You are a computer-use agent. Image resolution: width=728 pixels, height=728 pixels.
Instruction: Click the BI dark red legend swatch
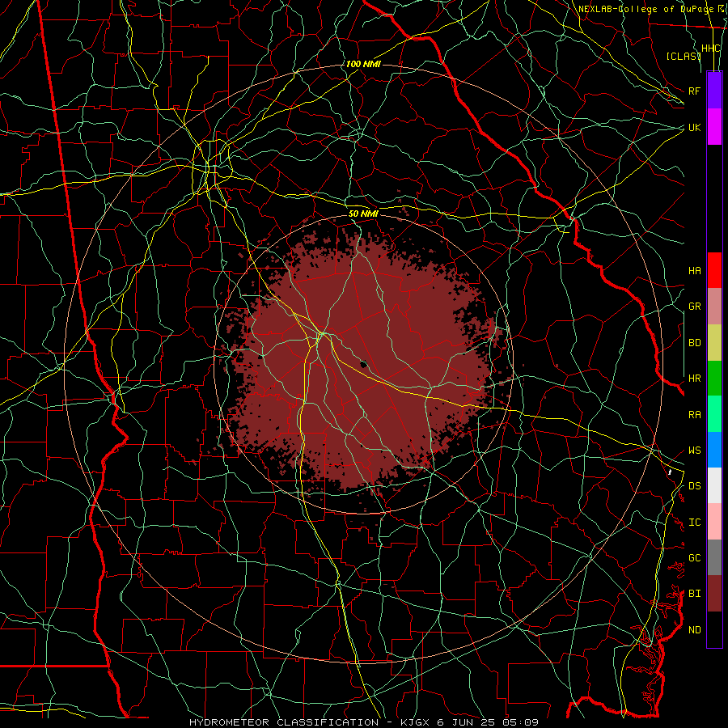714,594
